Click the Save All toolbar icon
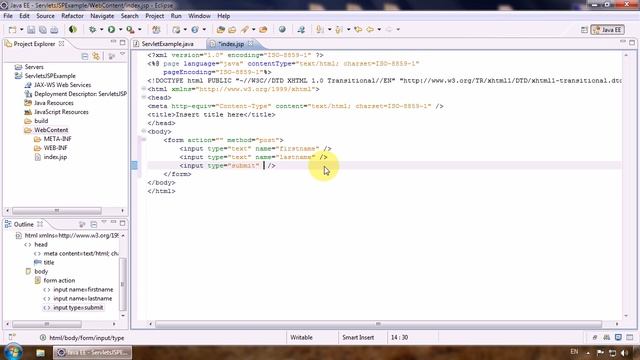The width and height of the screenshot is (640, 360). (42, 30)
